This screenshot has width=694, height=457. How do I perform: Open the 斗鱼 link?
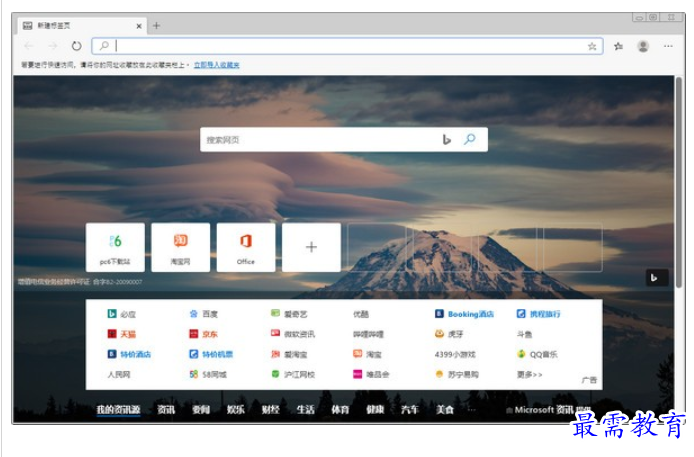(x=524, y=334)
